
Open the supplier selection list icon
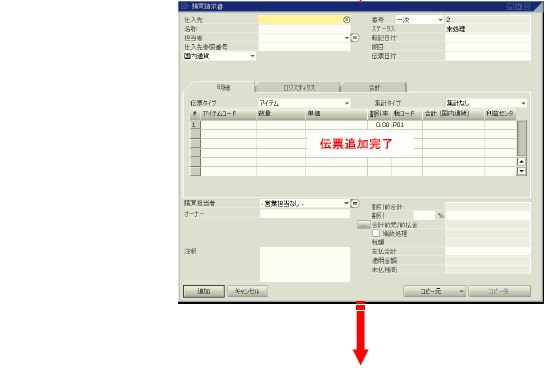tap(346, 20)
